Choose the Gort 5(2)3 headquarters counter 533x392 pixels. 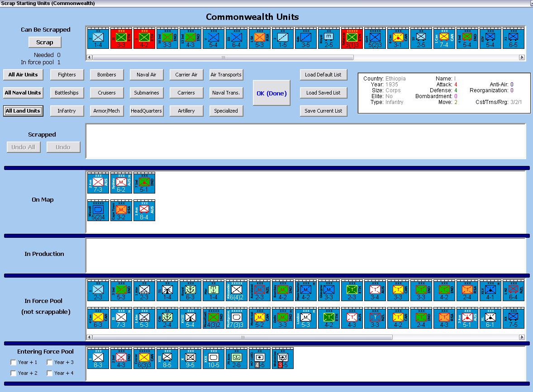coord(375,38)
